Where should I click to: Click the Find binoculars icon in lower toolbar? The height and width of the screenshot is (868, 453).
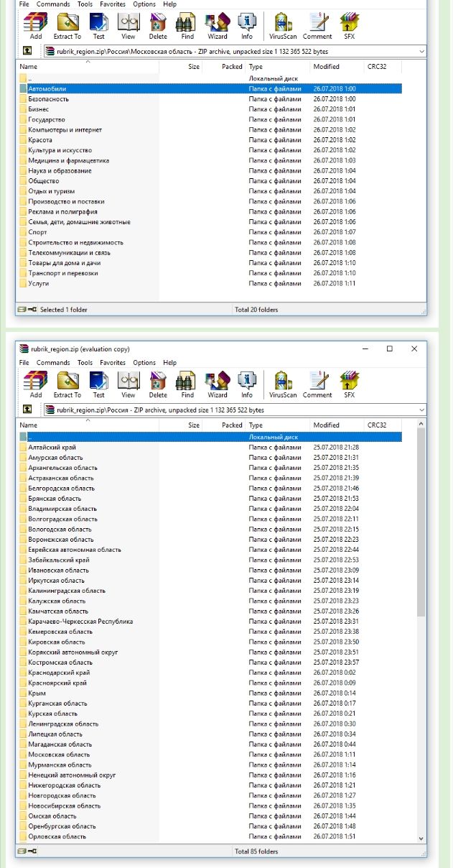click(x=187, y=384)
